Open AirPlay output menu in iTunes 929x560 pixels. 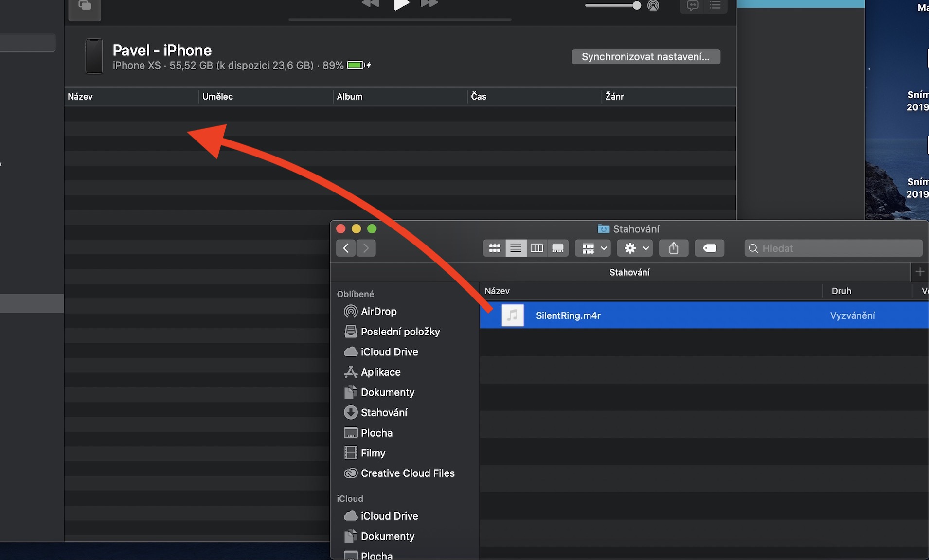(653, 5)
